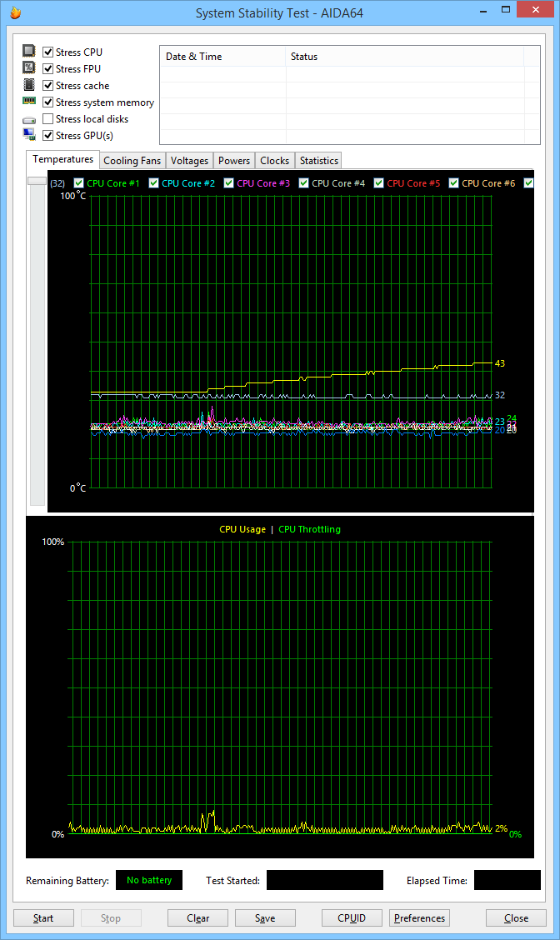The width and height of the screenshot is (560, 940).
Task: Toggle the CPU Core #6 checkbox
Action: click(453, 182)
